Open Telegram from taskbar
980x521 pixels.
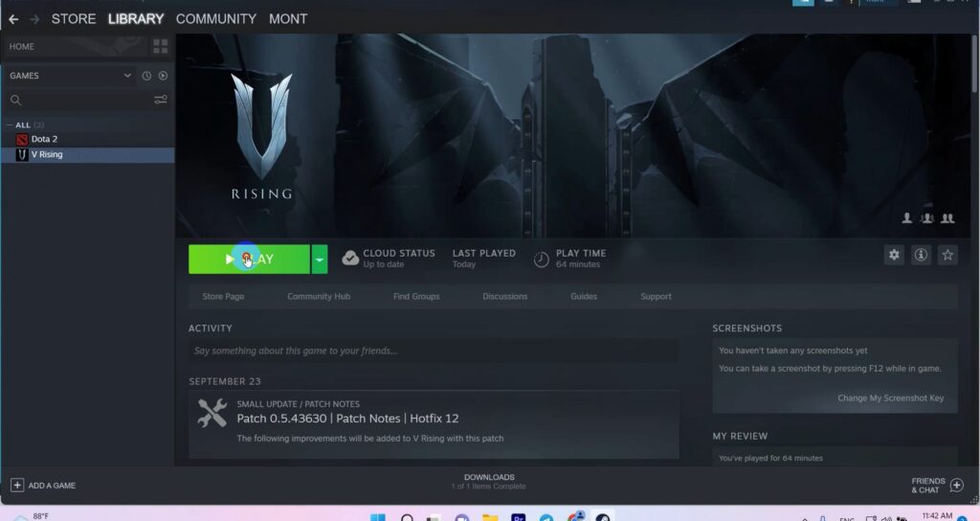546,517
